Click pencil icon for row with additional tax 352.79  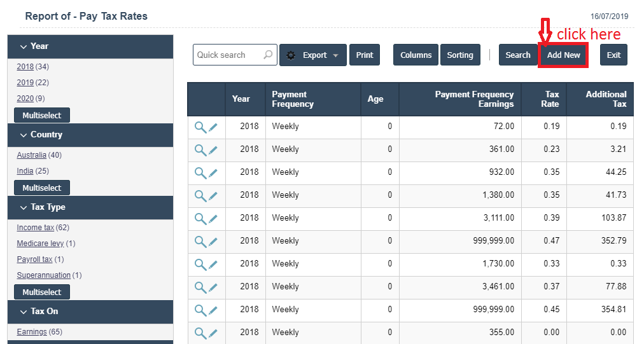coord(213,242)
